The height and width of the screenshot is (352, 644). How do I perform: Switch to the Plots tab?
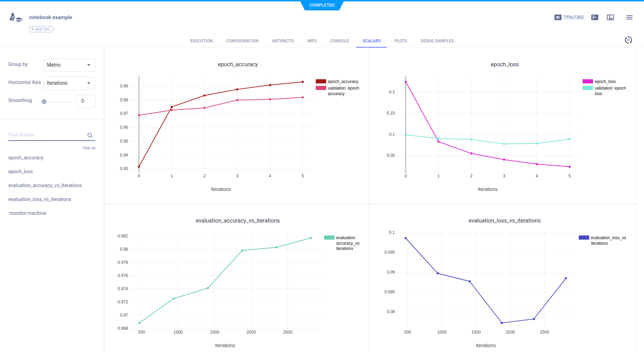coord(400,41)
